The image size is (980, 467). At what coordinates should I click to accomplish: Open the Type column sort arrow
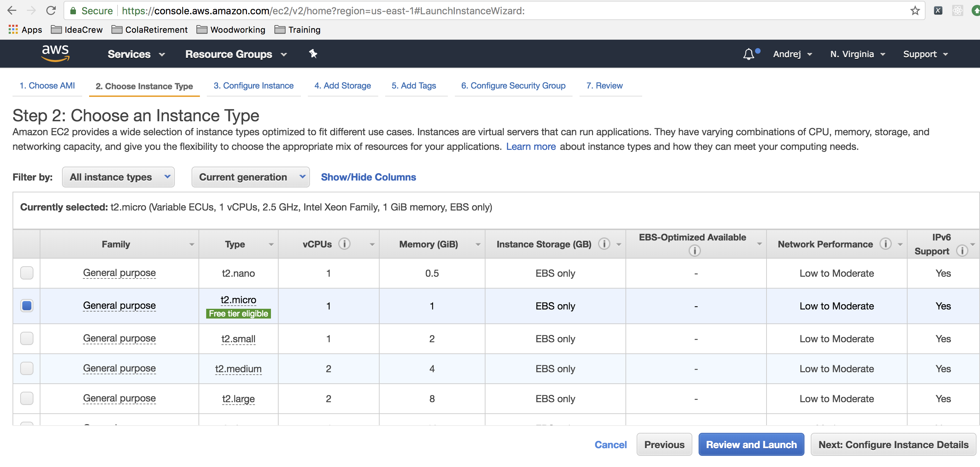[271, 244]
